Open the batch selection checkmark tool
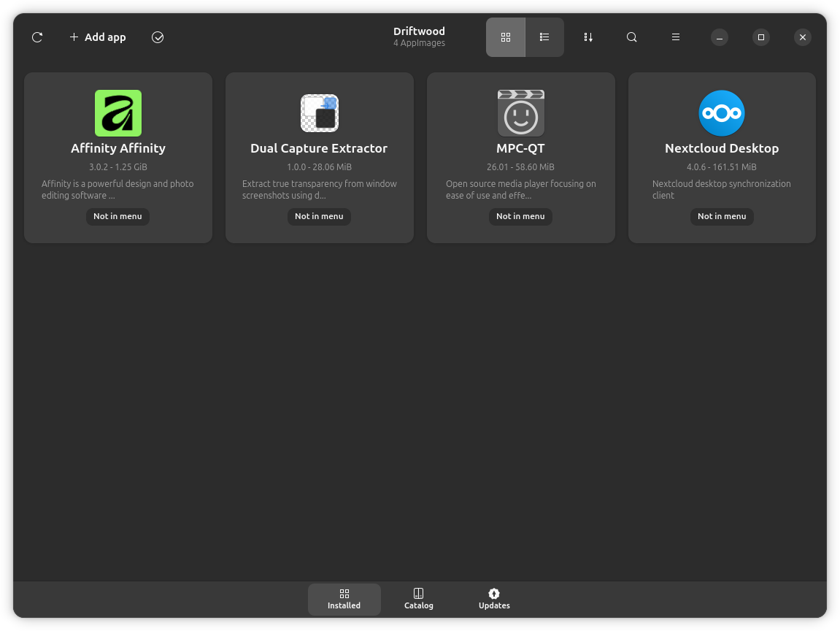 click(157, 37)
